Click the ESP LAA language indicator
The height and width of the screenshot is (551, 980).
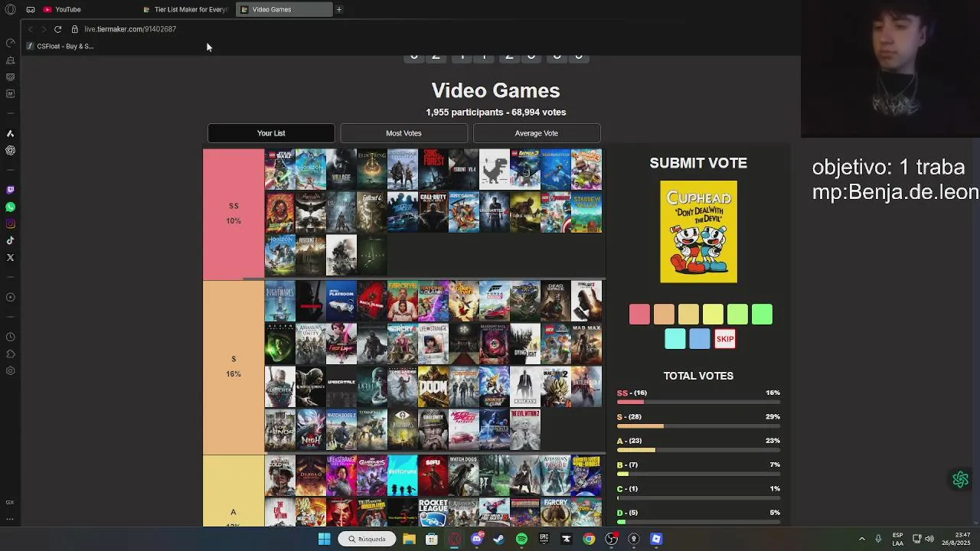click(x=897, y=539)
